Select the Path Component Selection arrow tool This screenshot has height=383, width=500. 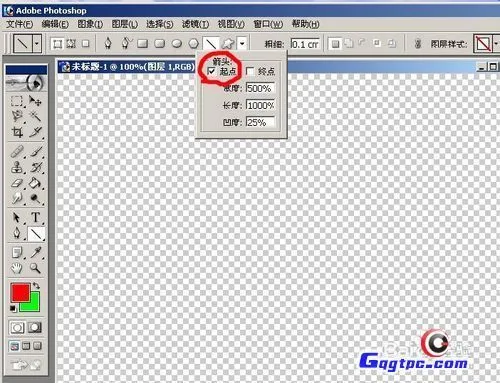(x=17, y=218)
